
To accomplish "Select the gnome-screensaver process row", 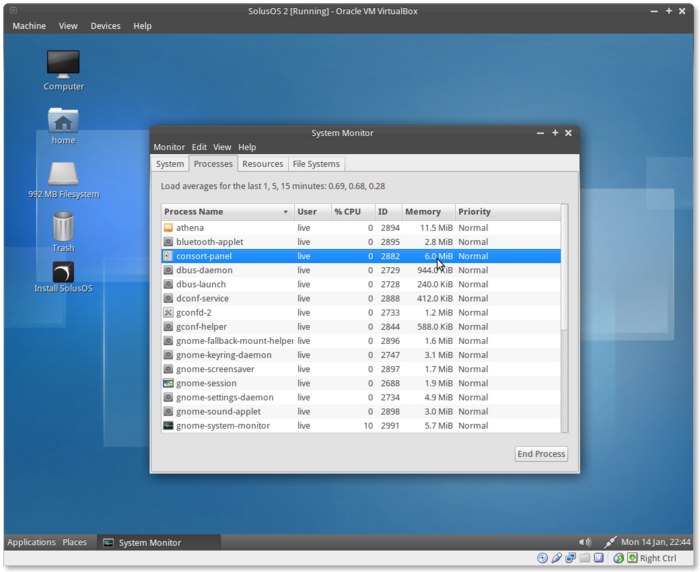I will click(361, 369).
